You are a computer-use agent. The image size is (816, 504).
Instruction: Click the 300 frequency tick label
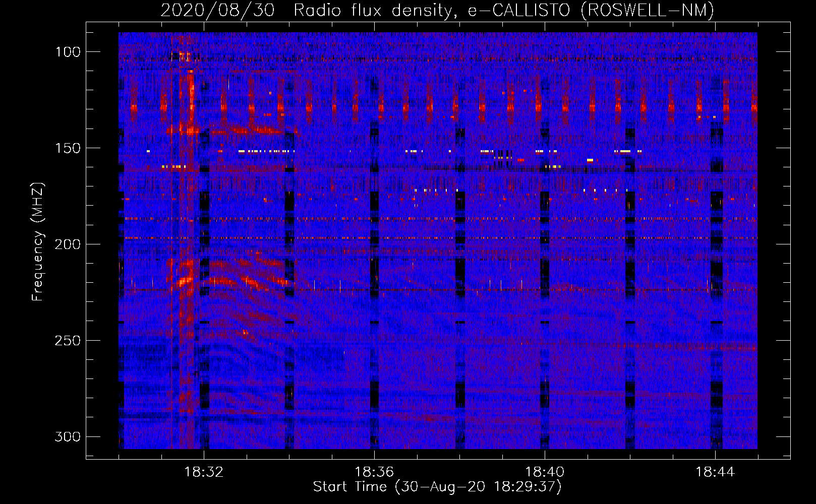tap(68, 436)
